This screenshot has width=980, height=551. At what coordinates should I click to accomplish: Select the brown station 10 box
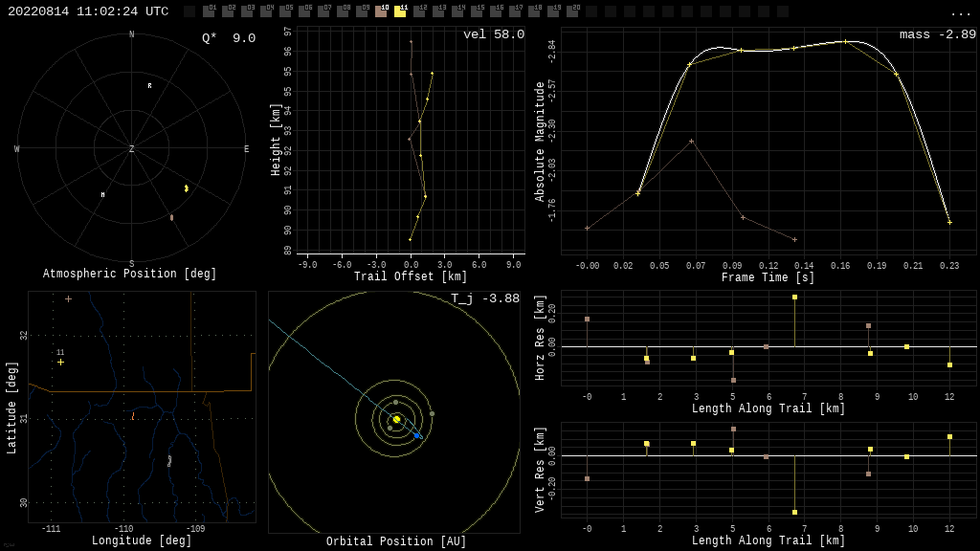381,11
